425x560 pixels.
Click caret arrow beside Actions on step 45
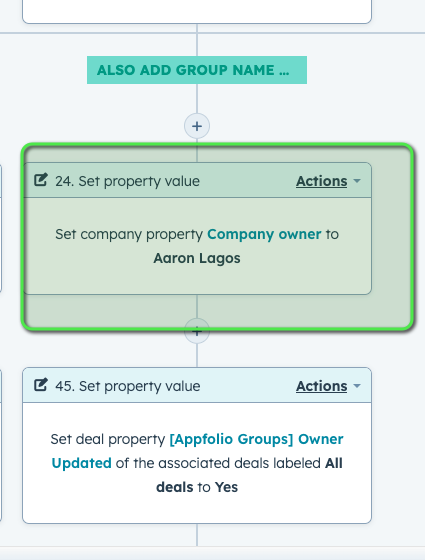pyautogui.click(x=357, y=386)
